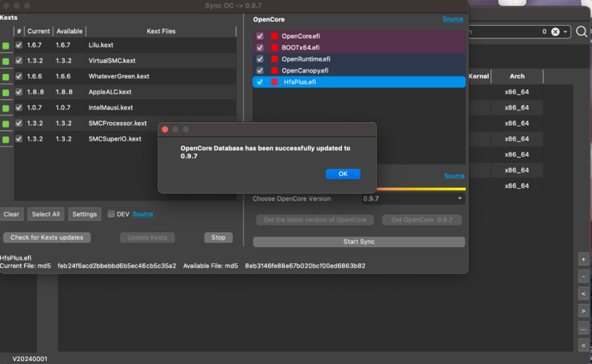Open the OpenCore Source link
Viewport: 592px width, 364px height.
[453, 19]
